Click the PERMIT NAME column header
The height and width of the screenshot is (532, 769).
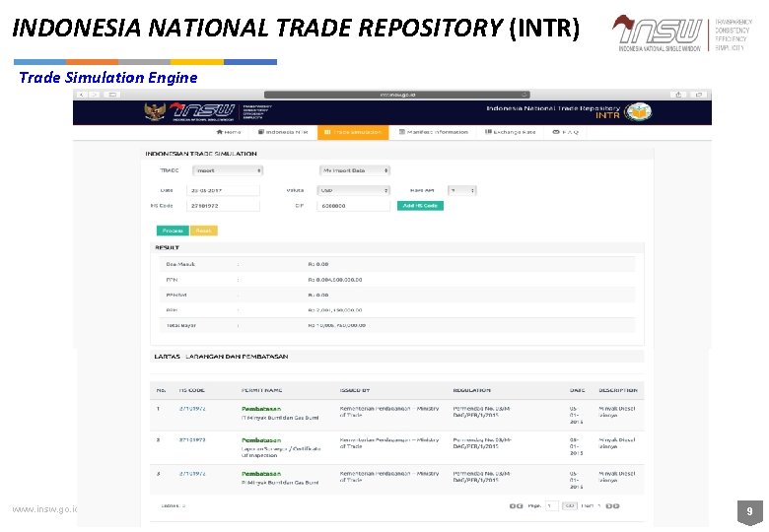click(261, 390)
